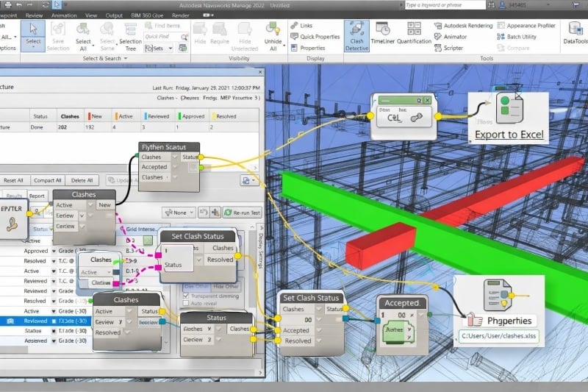Click the Reset All button
The width and height of the screenshot is (588, 392).
click(13, 180)
